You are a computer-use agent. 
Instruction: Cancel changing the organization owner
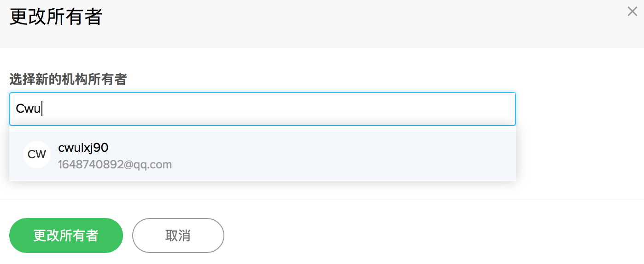[x=178, y=235]
